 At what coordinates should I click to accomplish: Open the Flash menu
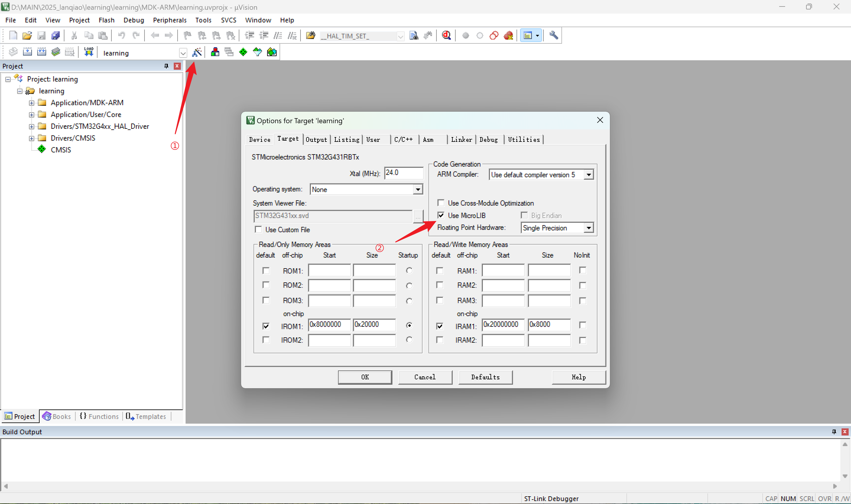click(x=106, y=20)
